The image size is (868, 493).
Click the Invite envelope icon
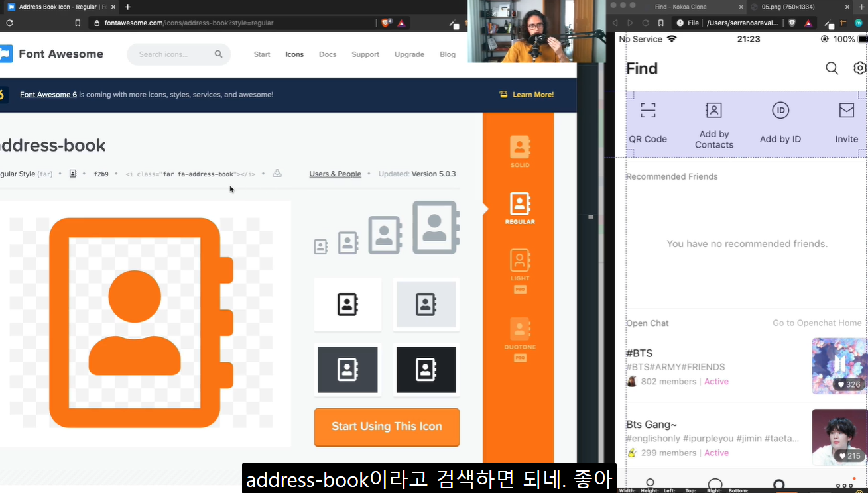(x=847, y=110)
